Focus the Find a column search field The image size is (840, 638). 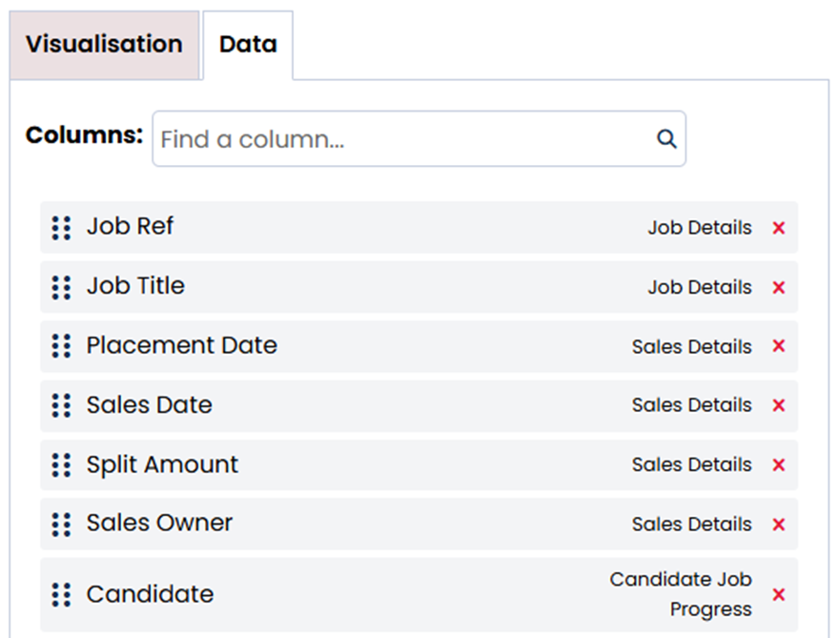(x=400, y=139)
